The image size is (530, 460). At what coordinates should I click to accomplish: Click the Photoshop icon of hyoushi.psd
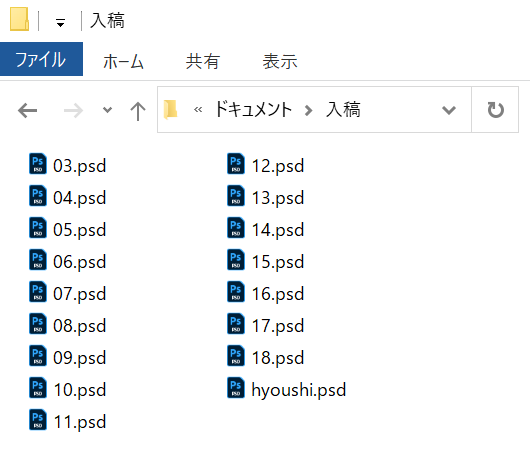pos(236,388)
